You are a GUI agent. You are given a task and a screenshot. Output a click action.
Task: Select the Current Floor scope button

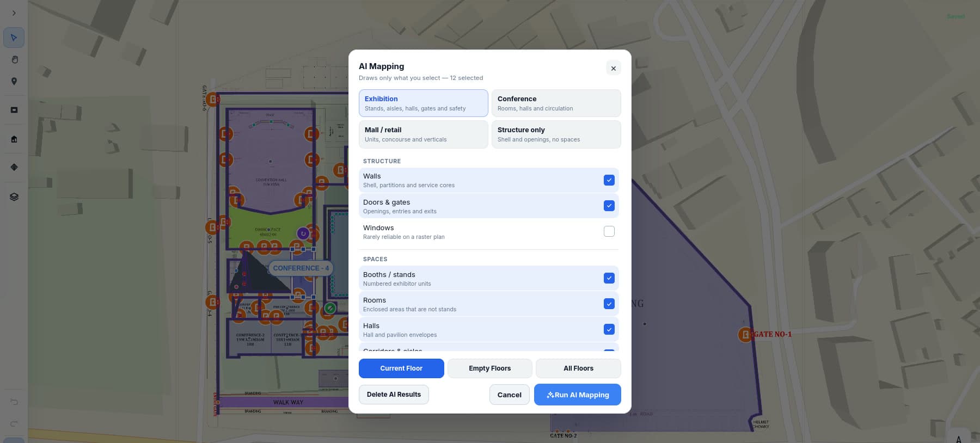401,368
